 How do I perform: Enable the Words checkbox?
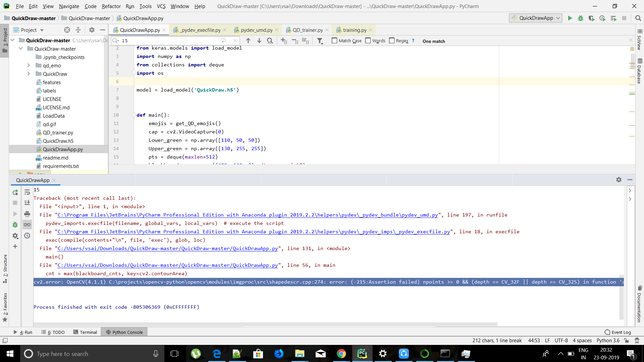[368, 41]
